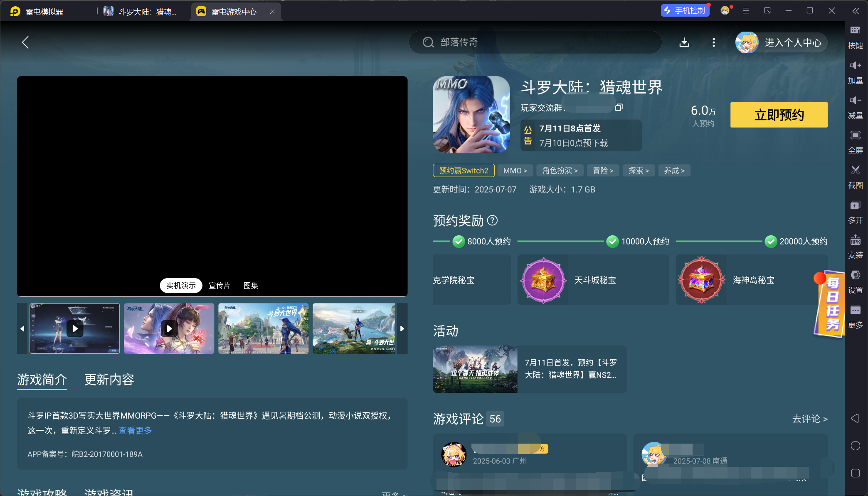Play the second trailer thumbnail with girl

pos(169,328)
